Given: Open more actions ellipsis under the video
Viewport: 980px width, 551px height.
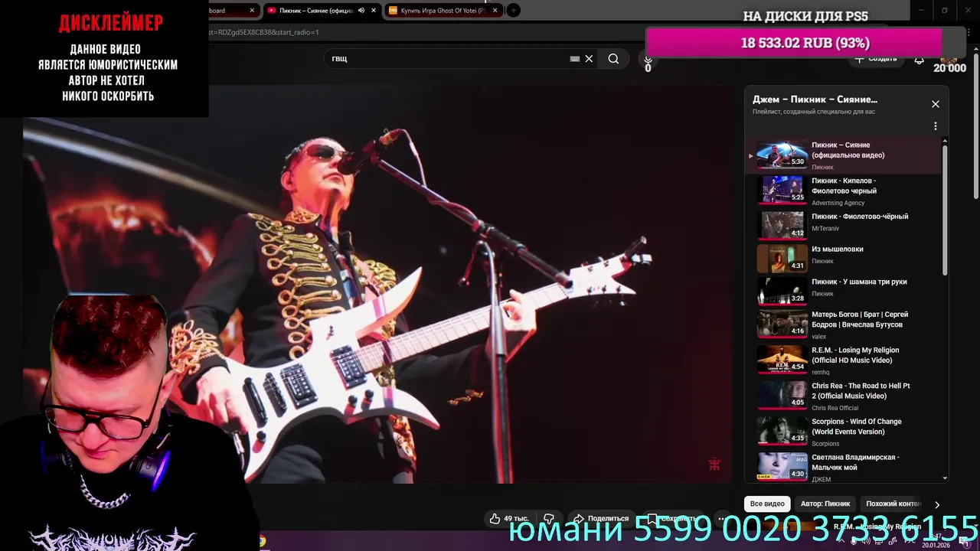Looking at the screenshot, I should (722, 518).
